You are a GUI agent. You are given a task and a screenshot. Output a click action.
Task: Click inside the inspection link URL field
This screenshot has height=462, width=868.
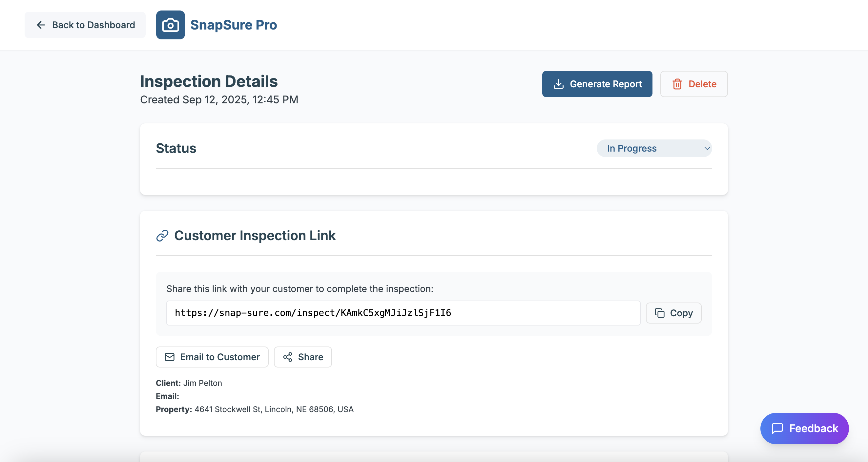pyautogui.click(x=403, y=313)
